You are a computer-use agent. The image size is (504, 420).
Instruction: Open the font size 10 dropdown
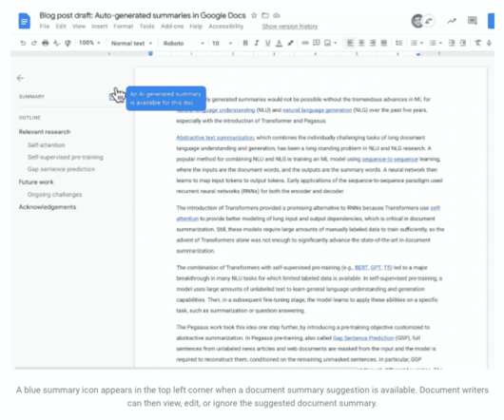pos(222,43)
